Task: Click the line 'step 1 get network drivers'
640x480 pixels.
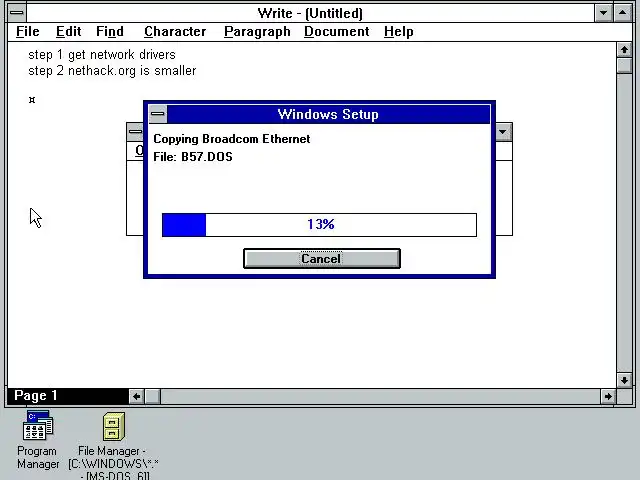Action: point(102,55)
